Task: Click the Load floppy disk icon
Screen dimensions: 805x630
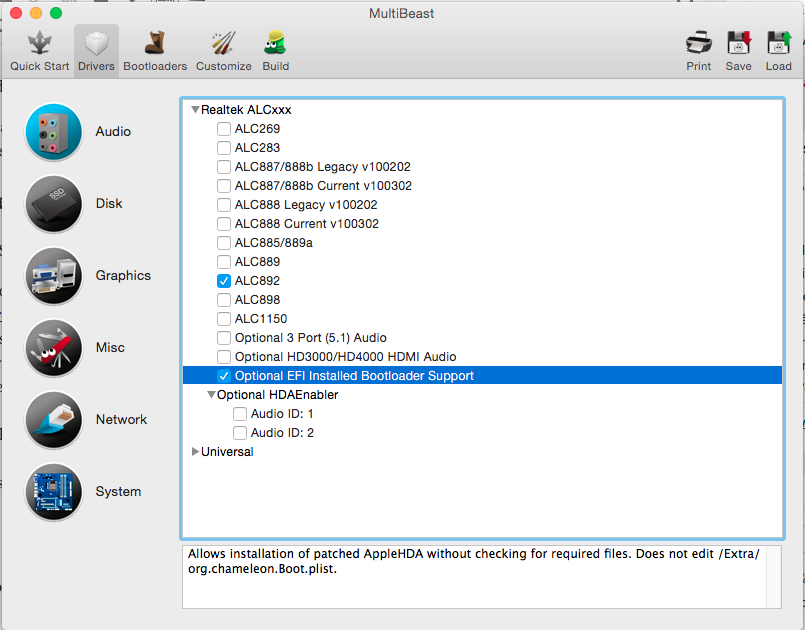Action: point(778,43)
